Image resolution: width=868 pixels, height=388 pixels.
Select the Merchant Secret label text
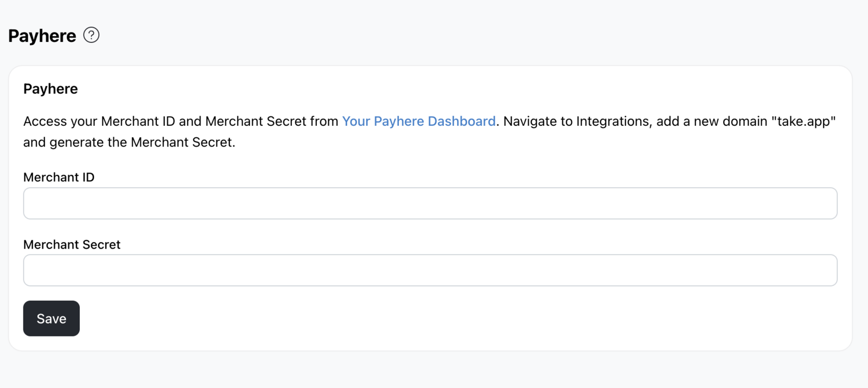pyautogui.click(x=72, y=245)
